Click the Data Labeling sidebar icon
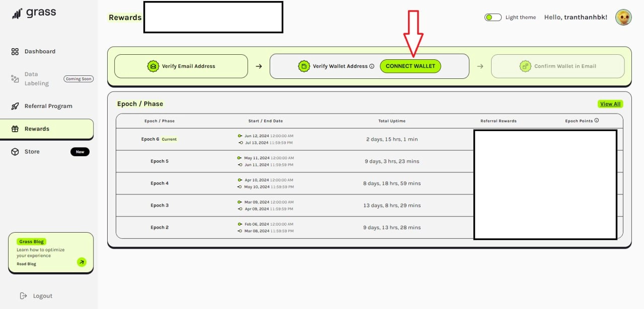The image size is (644, 309). pyautogui.click(x=15, y=79)
